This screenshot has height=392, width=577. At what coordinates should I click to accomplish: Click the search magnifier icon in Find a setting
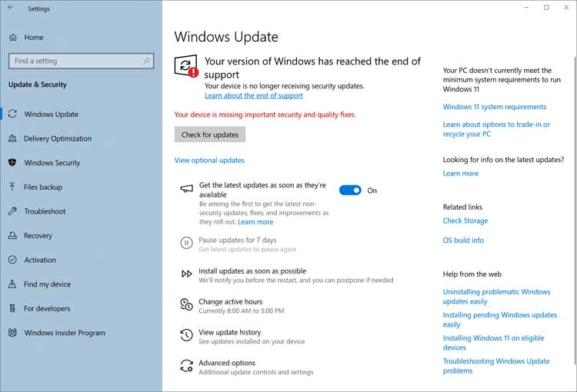point(146,61)
